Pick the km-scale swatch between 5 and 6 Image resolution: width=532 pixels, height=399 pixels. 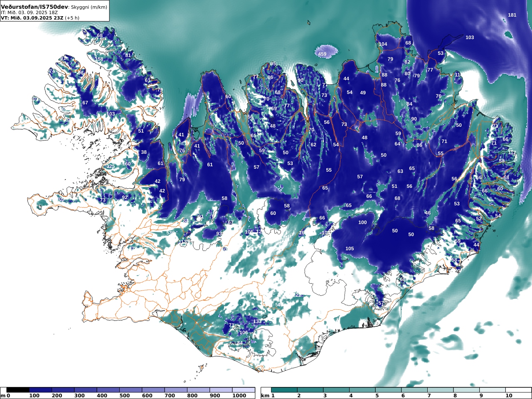(389, 390)
